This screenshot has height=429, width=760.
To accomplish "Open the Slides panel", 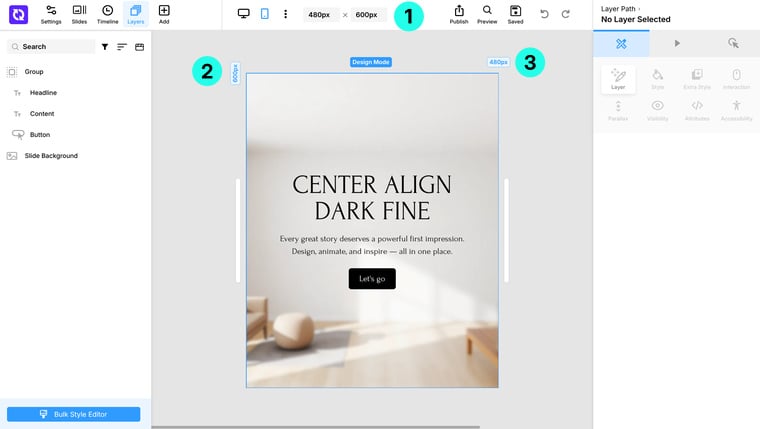I will (x=79, y=15).
